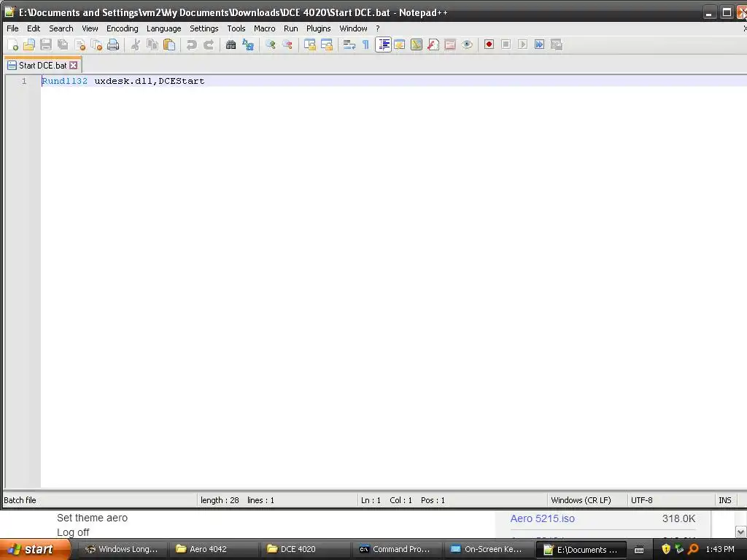Switch to Aero 4042 taskbar folder

[x=214, y=549]
